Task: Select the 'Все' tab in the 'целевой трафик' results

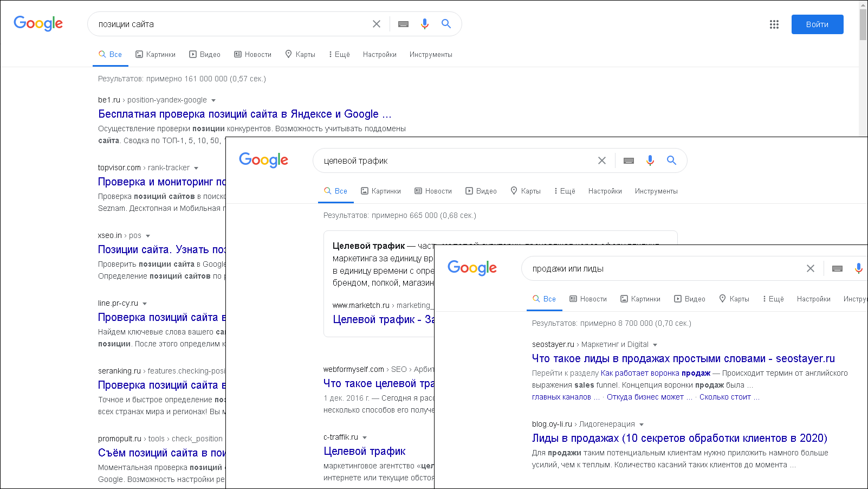Action: click(335, 191)
